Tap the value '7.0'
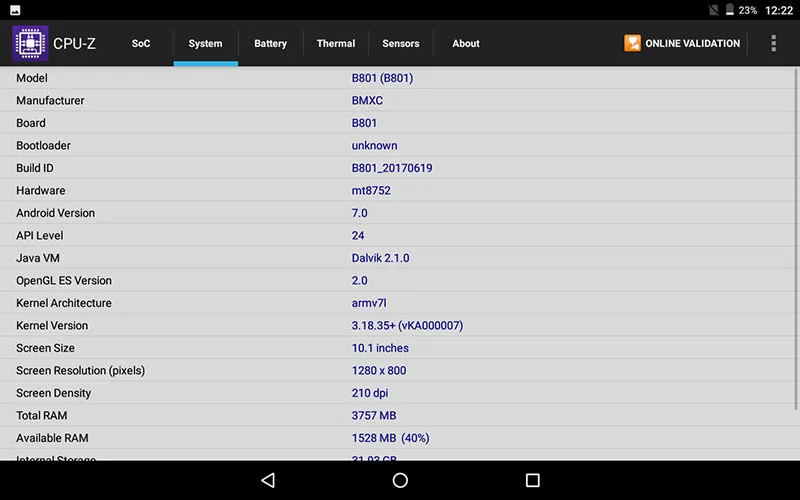The image size is (800, 500). (x=359, y=213)
